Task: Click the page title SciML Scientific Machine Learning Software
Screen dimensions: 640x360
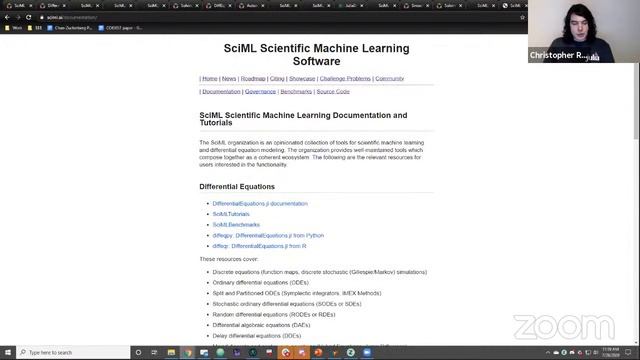Action: (316, 55)
